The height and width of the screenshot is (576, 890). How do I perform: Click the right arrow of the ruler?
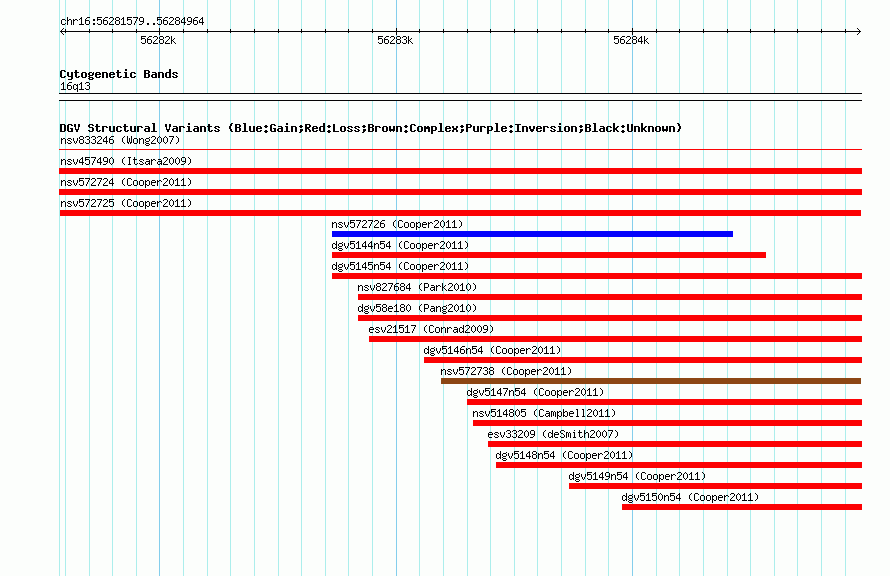pos(858,31)
